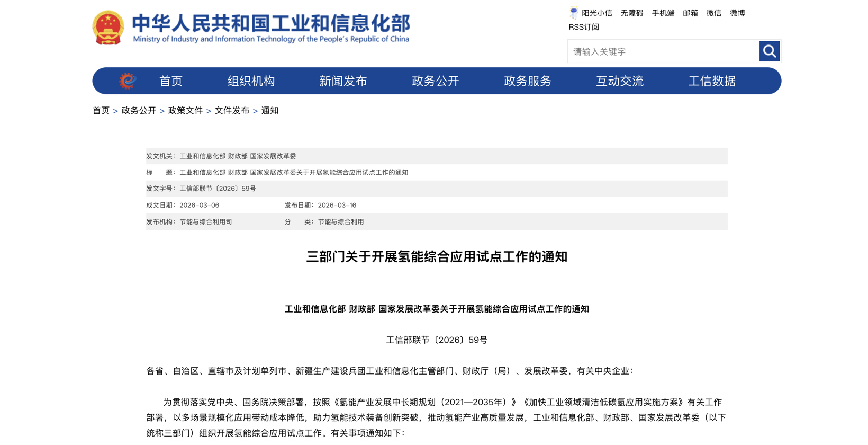Click 文件发布 in the breadcrumb trail
The width and height of the screenshot is (868, 445).
232,111
